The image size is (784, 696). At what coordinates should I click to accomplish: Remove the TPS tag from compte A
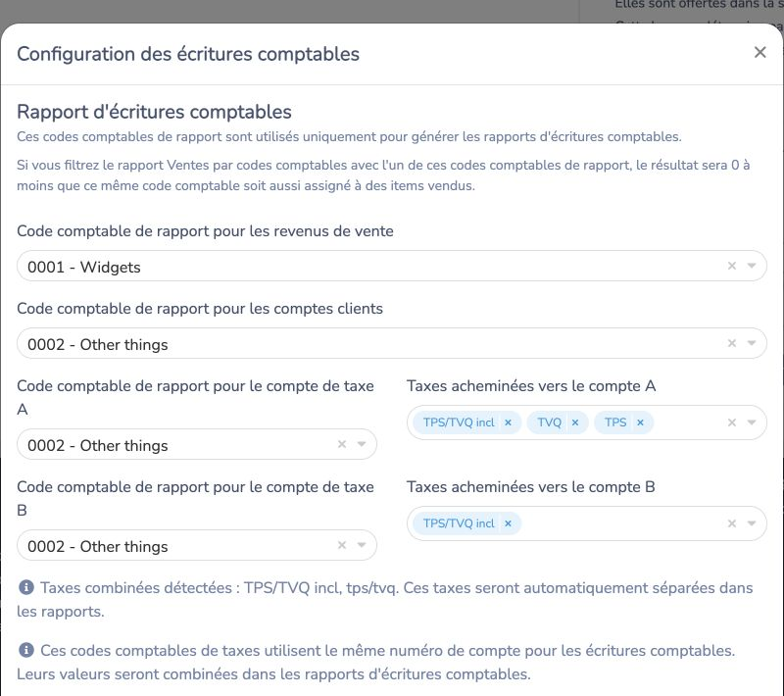click(x=640, y=423)
